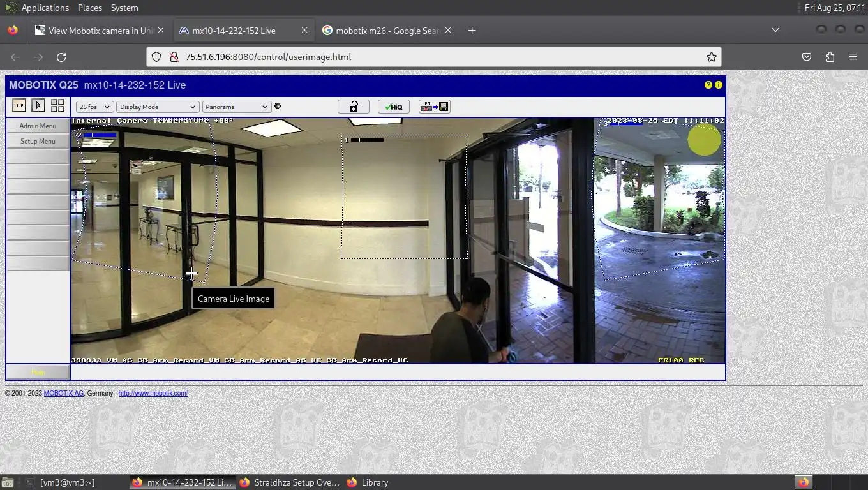Open the Pocket save icon
868x490 pixels.
click(x=807, y=57)
